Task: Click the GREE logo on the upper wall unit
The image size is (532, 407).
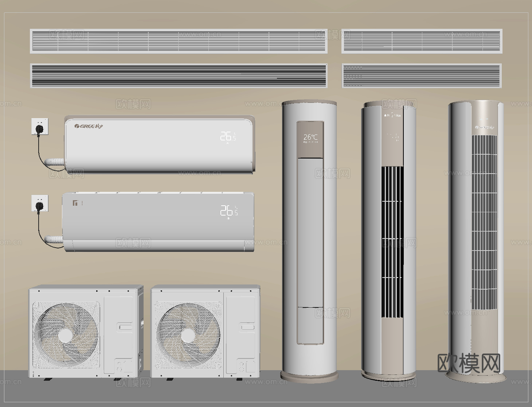Action: (89, 126)
